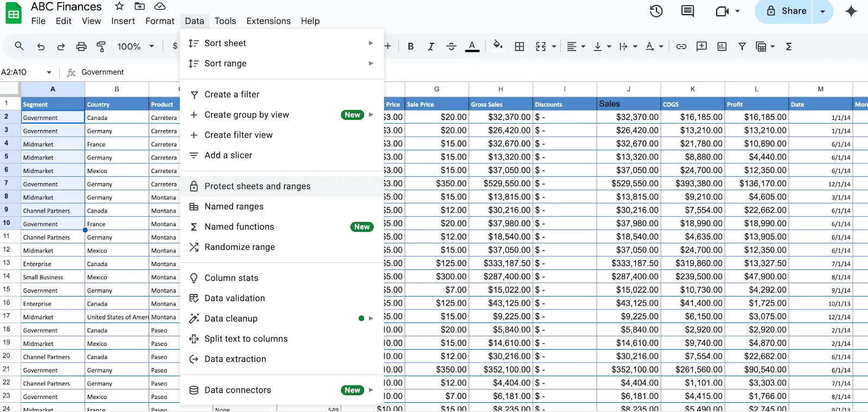Click the Share button
The width and height of the screenshot is (868, 412).
786,11
